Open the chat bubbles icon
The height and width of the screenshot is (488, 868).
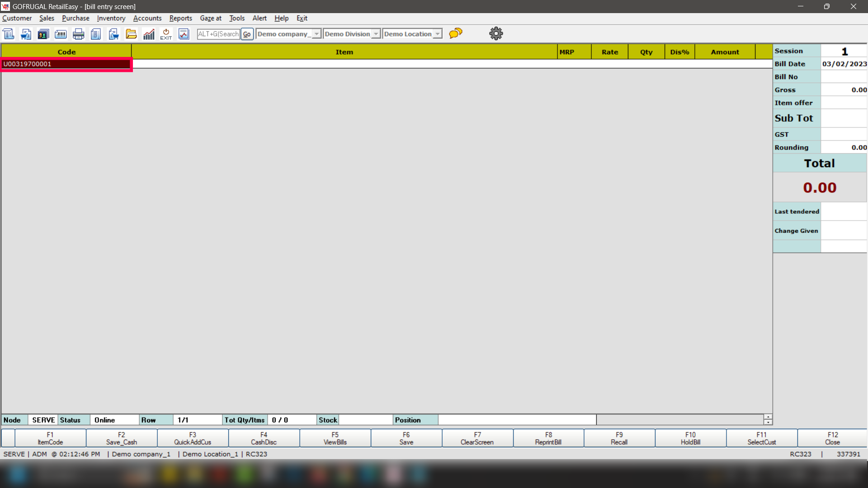[456, 33]
